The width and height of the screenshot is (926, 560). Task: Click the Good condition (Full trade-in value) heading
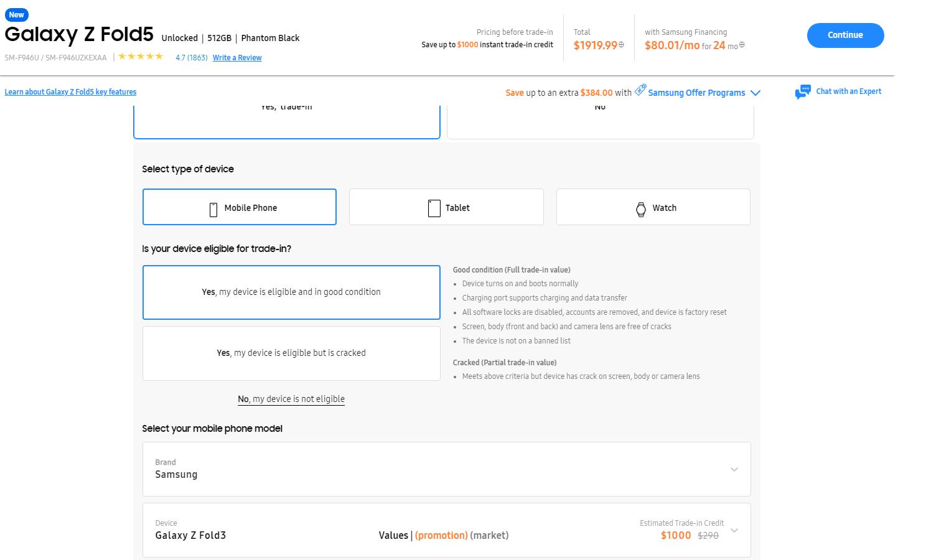pos(512,270)
